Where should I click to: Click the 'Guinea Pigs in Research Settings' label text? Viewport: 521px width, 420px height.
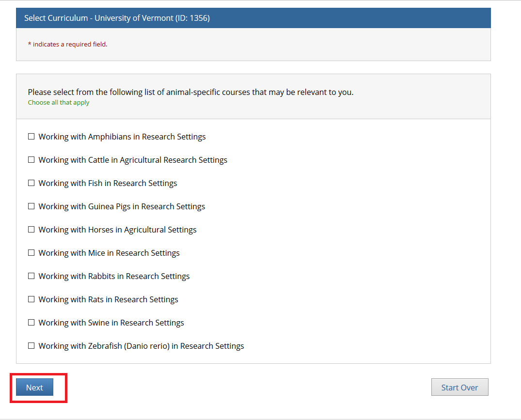click(122, 206)
